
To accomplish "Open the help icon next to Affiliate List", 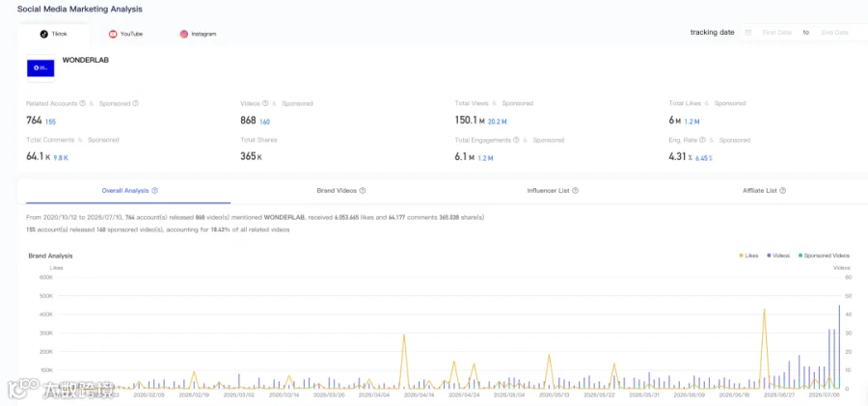I will coord(783,191).
